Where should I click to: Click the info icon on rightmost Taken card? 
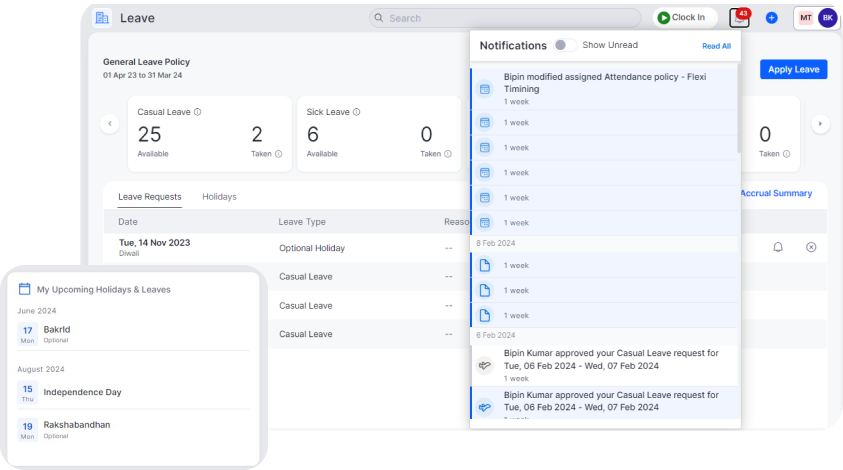coord(787,154)
